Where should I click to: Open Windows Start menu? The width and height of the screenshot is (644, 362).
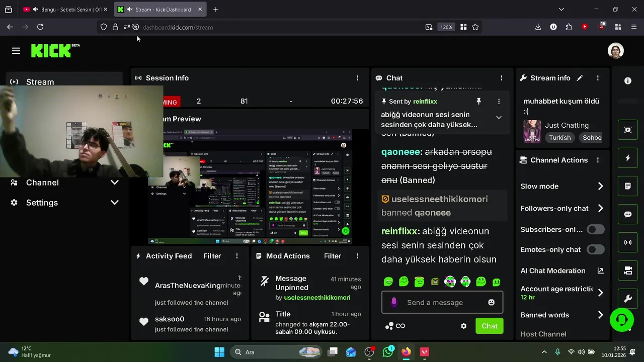[219, 352]
